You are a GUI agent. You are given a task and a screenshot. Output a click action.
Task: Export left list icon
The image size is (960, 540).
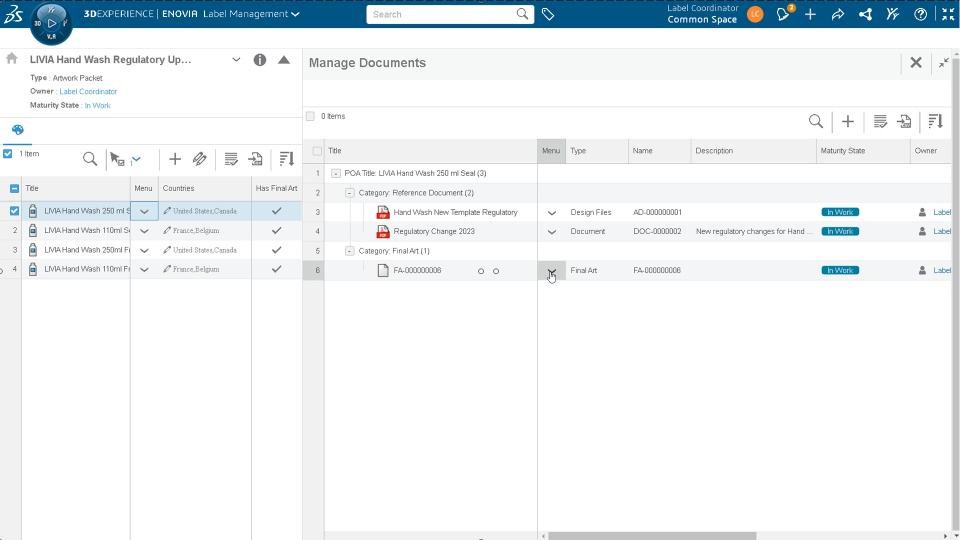click(255, 159)
